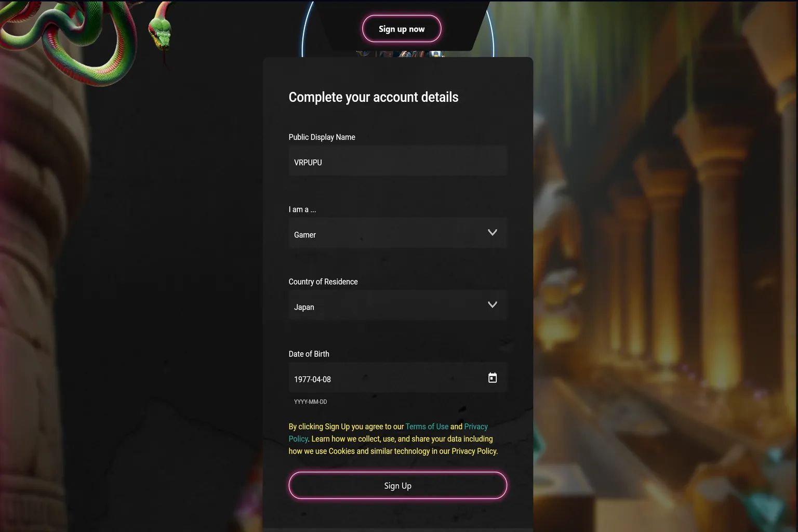Expand the Japan country dropdown chevron
Viewport: 798px width, 532px height.
pyautogui.click(x=493, y=304)
